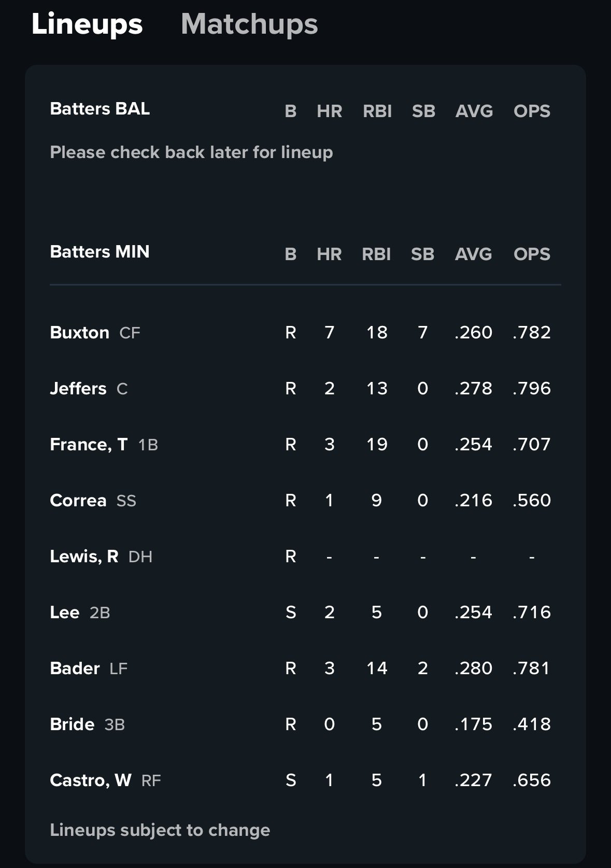Viewport: 611px width, 868px height.
Task: Switch to the Matchups tab
Action: coord(249,24)
